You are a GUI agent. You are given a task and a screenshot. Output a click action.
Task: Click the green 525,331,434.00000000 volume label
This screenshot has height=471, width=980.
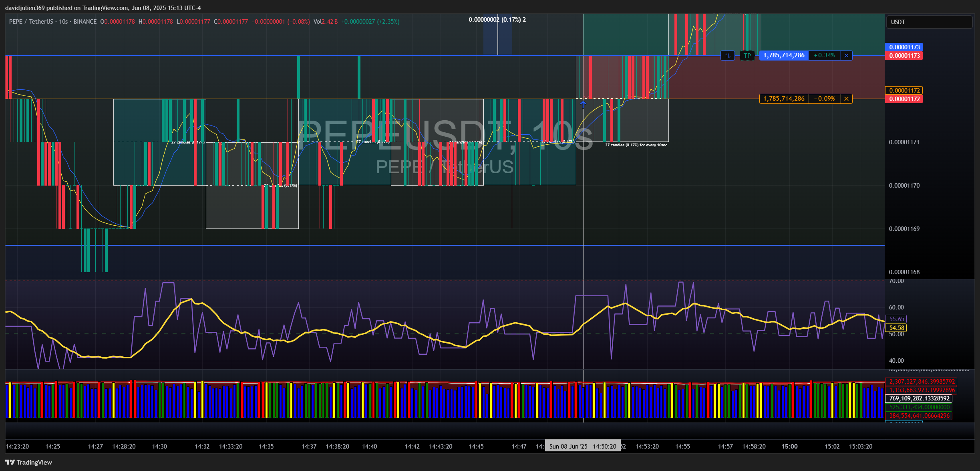(919, 407)
